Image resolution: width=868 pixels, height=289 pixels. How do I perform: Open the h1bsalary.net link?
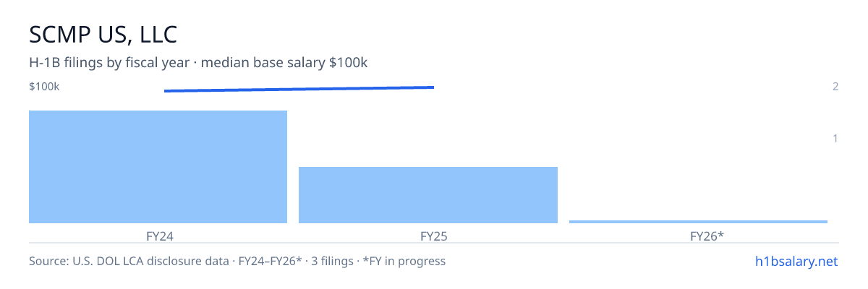(796, 261)
